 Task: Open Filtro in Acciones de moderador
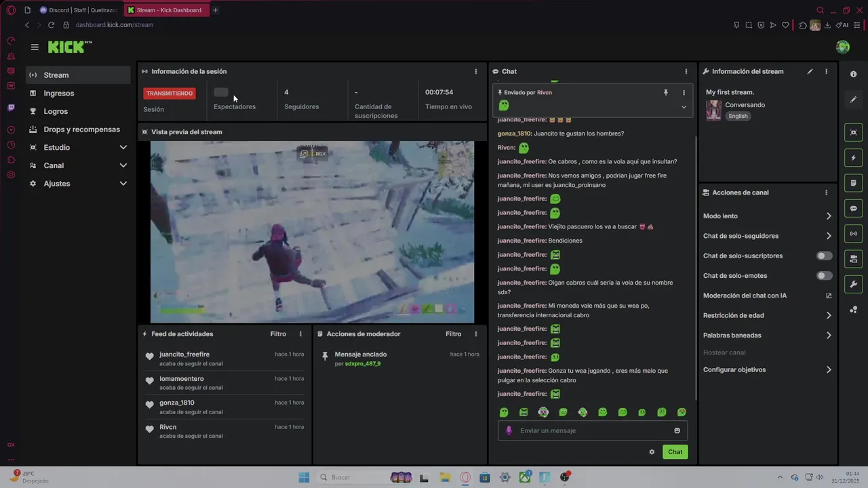click(x=454, y=334)
